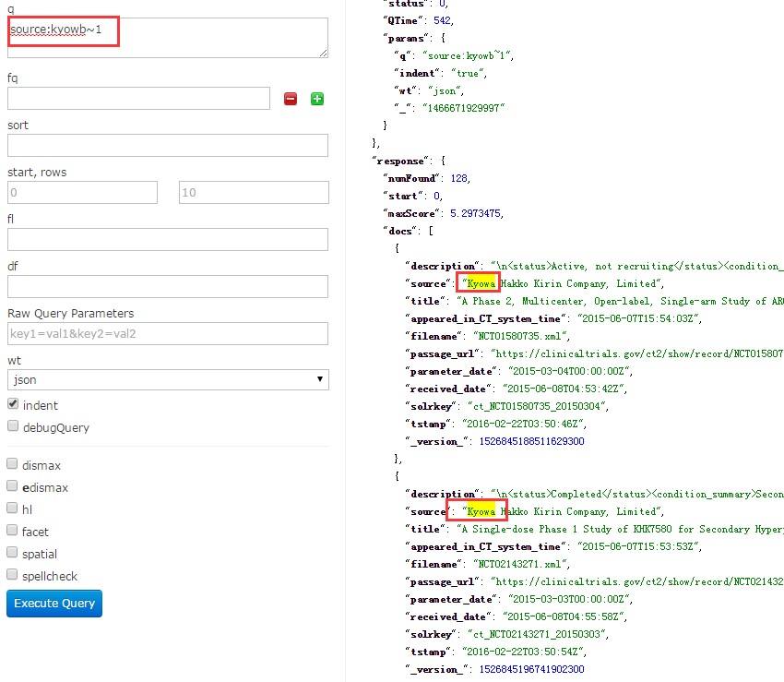Click the filename value NCT01580735.xml

click(520, 336)
